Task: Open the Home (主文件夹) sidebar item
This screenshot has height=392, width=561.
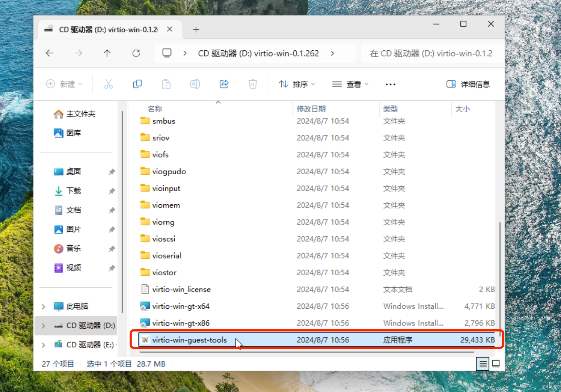Action: point(75,114)
